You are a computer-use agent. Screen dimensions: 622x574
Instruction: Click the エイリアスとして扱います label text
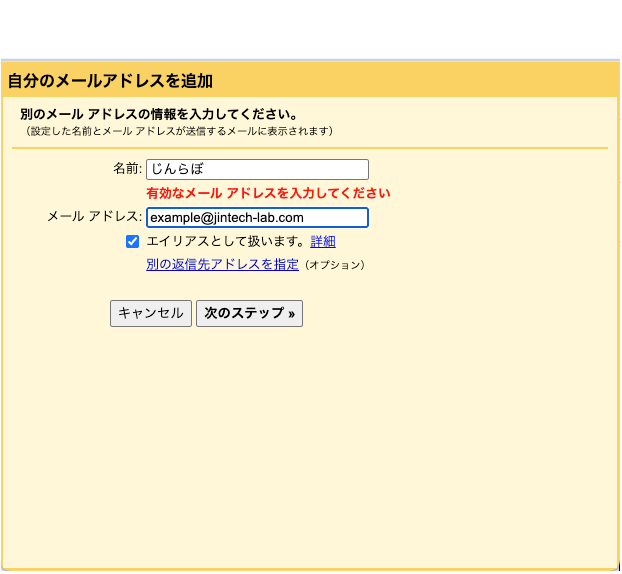tap(225, 241)
